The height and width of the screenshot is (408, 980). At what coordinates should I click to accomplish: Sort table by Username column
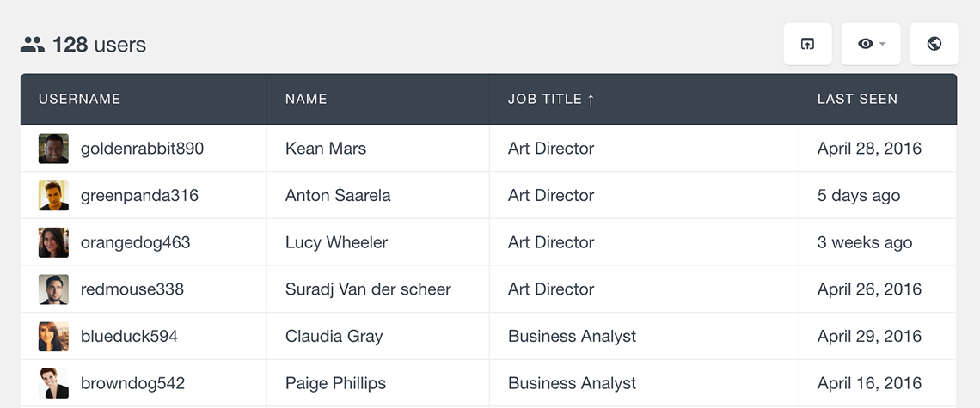click(x=79, y=99)
